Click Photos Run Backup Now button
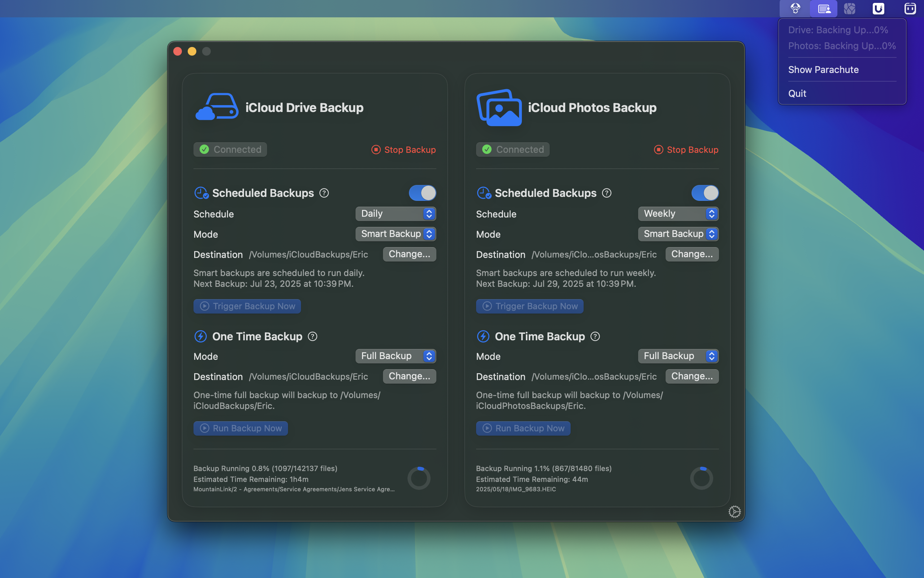The image size is (924, 578). point(523,428)
